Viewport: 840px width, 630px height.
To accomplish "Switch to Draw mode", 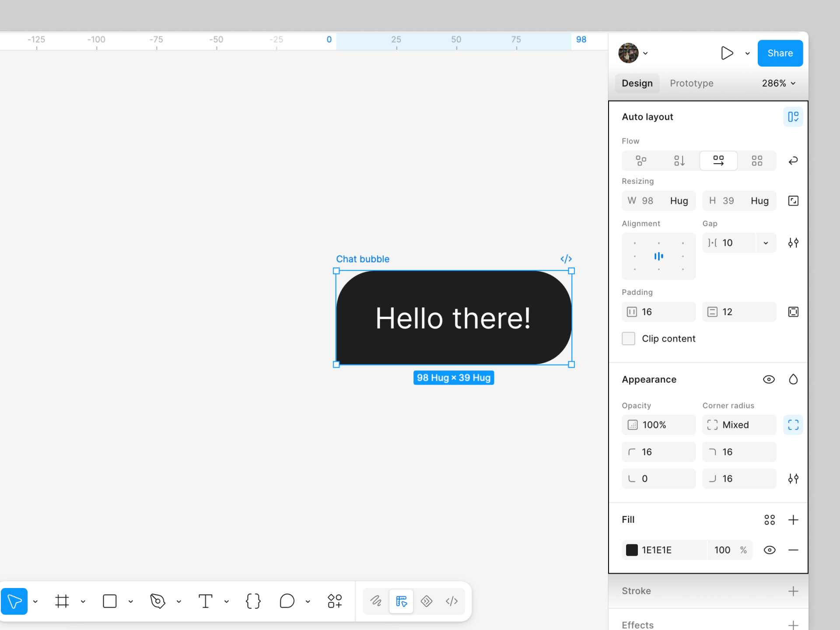I will (376, 601).
